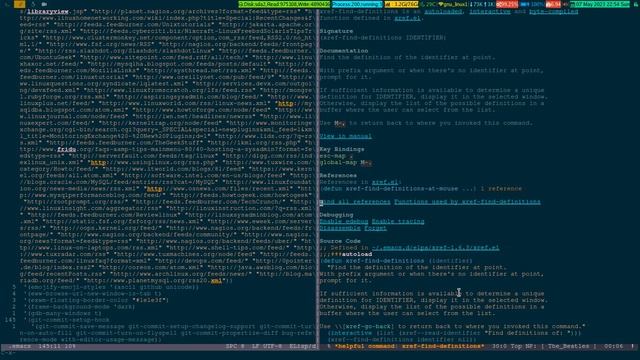Click the 00:06 time in mode line
The image size is (640, 360).
click(x=613, y=346)
